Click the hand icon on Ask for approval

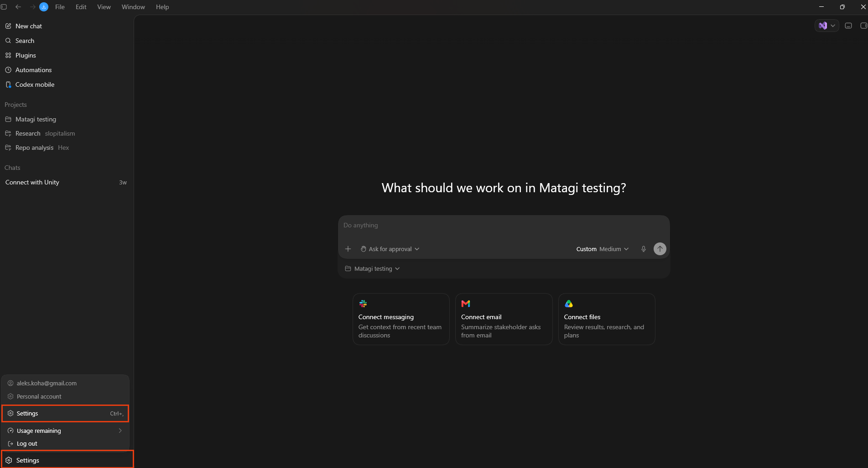pos(364,249)
